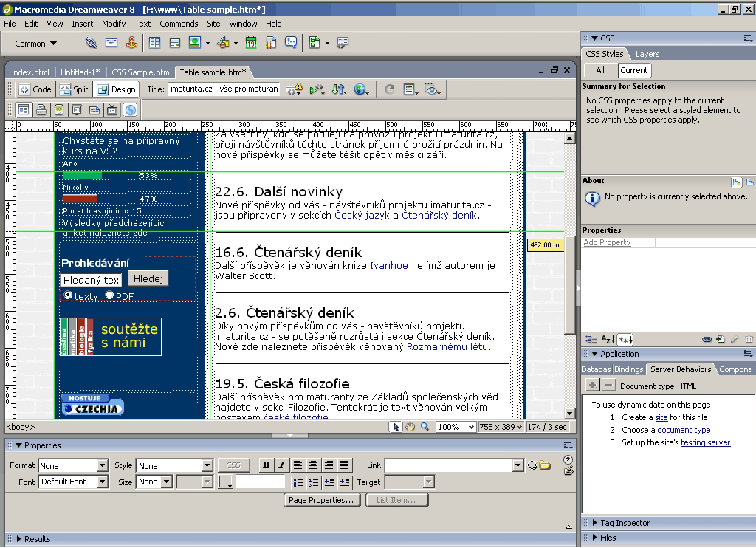The height and width of the screenshot is (548, 756).
Task: Collapse the Application panel
Action: pyautogui.click(x=594, y=354)
